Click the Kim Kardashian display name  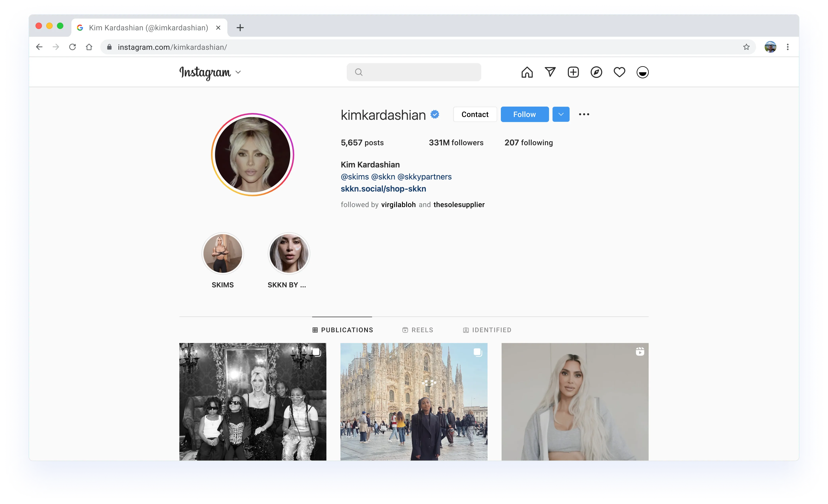[x=370, y=165]
